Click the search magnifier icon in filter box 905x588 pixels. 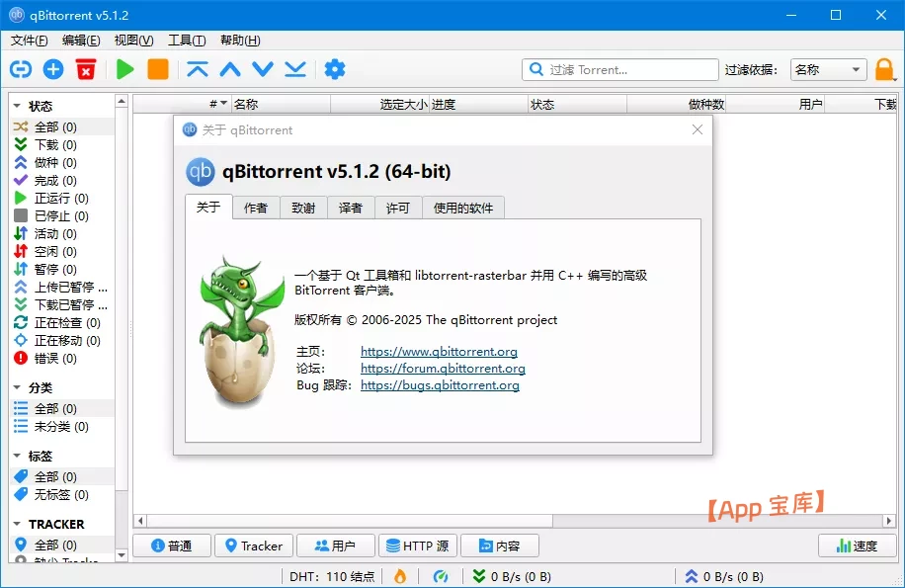point(536,70)
